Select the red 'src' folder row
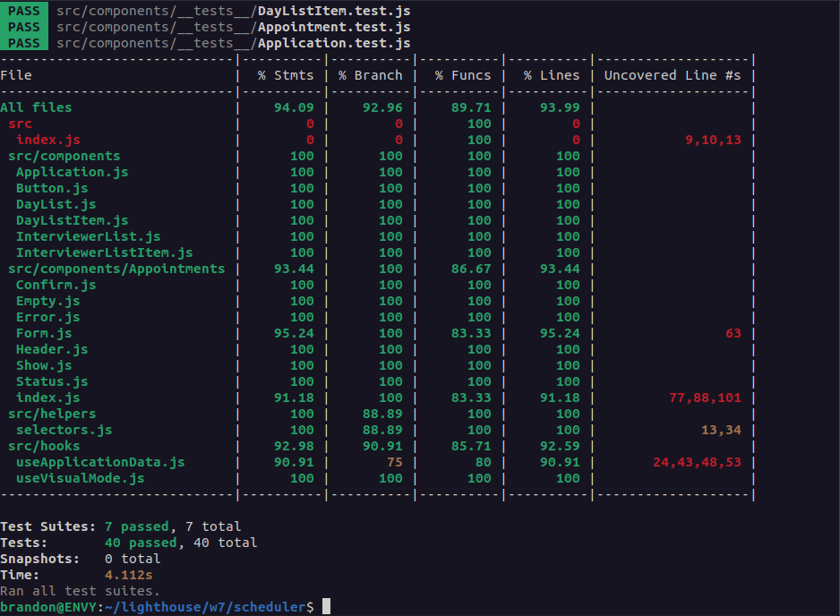The image size is (840, 616). (x=20, y=124)
